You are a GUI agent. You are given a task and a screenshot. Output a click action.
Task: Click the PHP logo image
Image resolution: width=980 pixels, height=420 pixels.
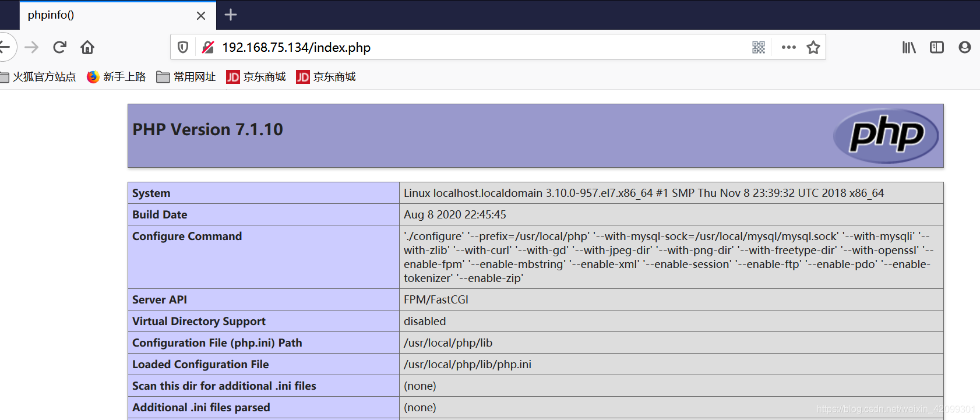click(x=886, y=136)
